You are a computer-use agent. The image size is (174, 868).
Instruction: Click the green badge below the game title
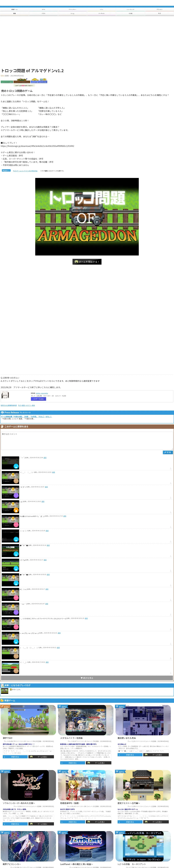[x=7, y=82]
